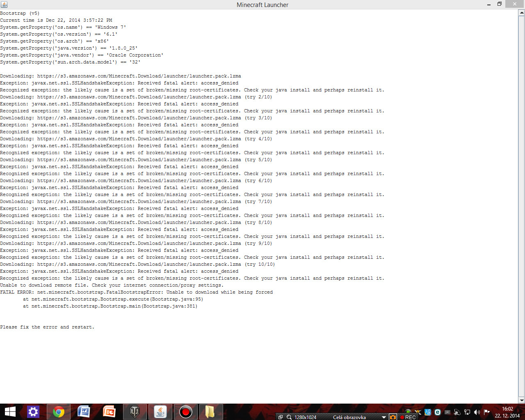Click the 'Please fix the error and restart.' line
The image size is (525, 420).
(x=47, y=327)
